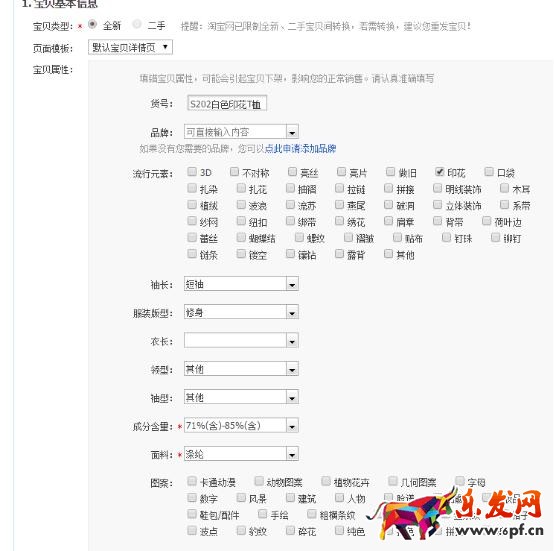Select the 其他 checkbox in 流行元素
This screenshot has height=551, width=554.
pos(388,254)
